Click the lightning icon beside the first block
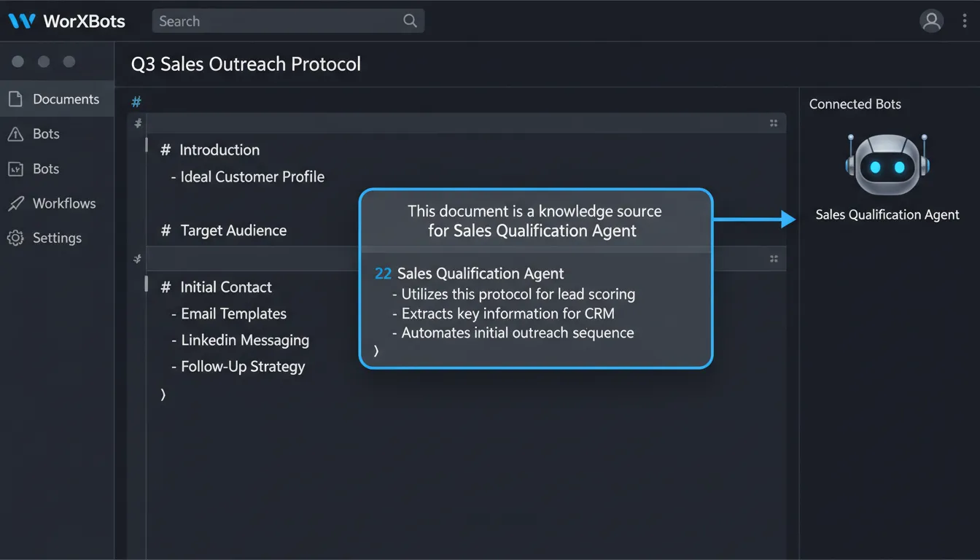Screen dimensions: 980x560 click(x=136, y=124)
